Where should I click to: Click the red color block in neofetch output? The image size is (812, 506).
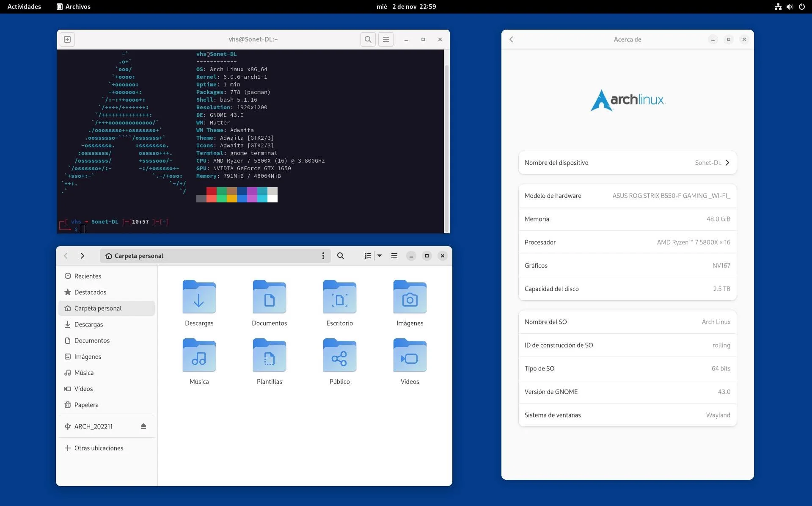pyautogui.click(x=212, y=191)
